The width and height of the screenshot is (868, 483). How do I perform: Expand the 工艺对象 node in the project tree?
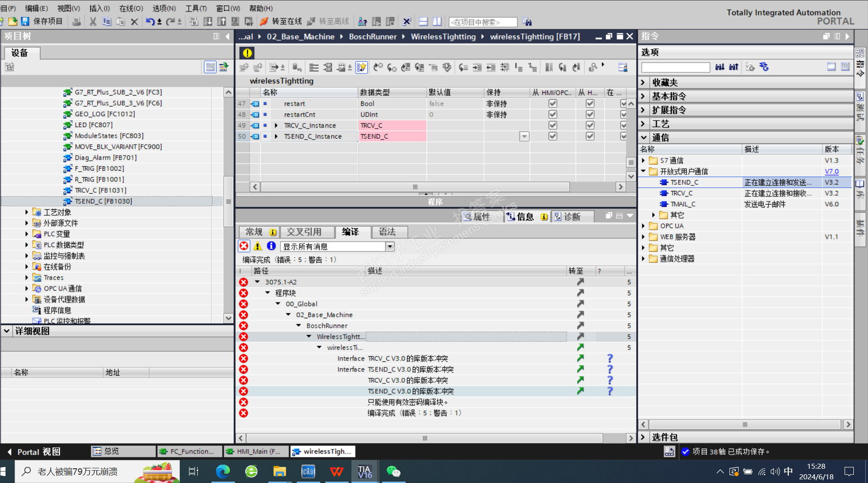(x=27, y=212)
